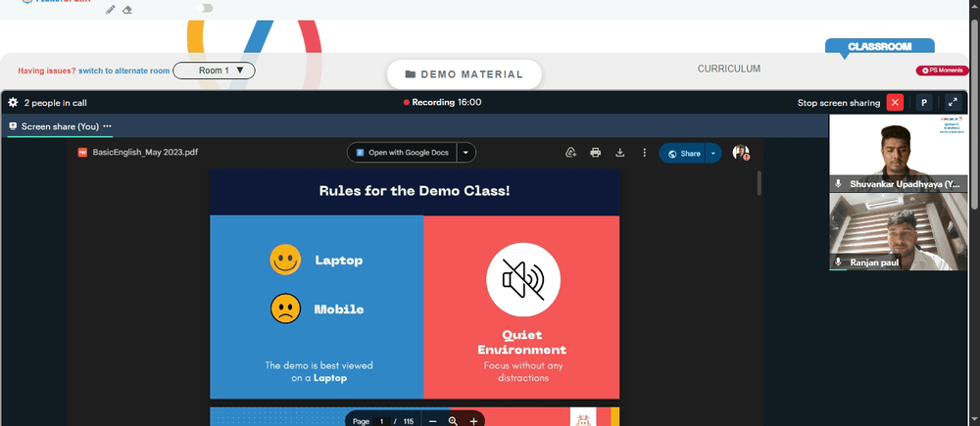This screenshot has height=426, width=980.
Task: Click the 'Quiet Environment' slide text
Action: pos(522,343)
